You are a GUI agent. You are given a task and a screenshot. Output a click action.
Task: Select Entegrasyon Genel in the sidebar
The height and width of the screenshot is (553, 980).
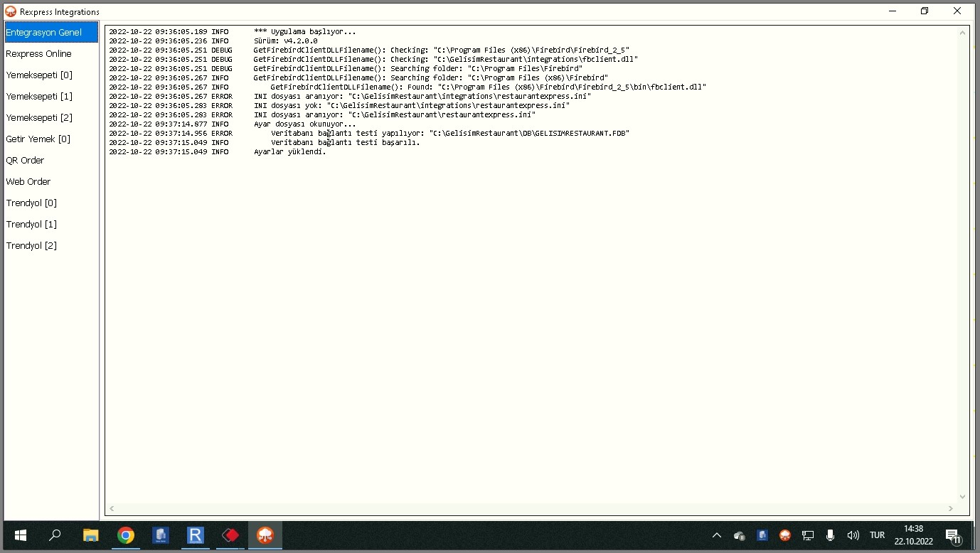[51, 32]
